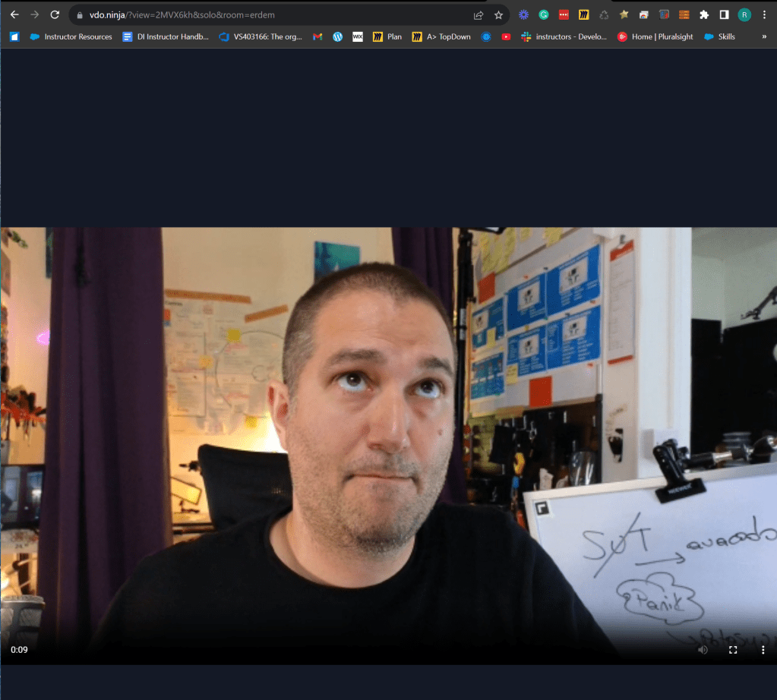The image size is (777, 700).
Task: Open the extension next to gold star
Action: (643, 15)
